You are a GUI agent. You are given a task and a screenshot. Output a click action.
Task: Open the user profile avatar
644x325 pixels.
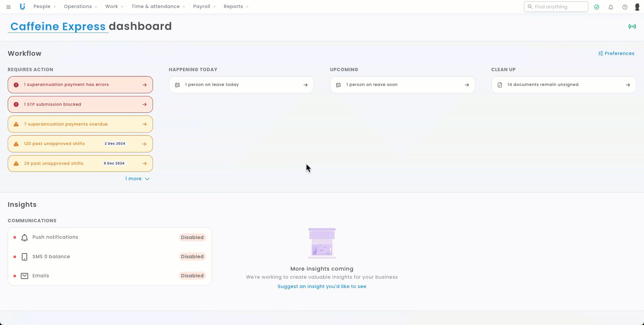637,7
